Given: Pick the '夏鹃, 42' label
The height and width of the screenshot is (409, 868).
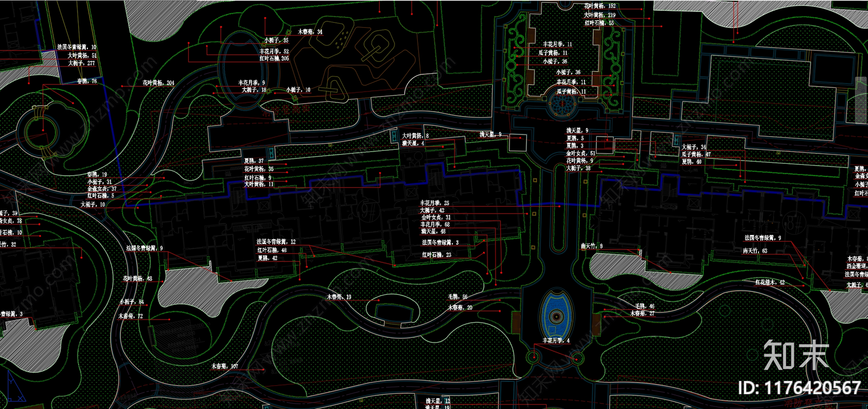Looking at the screenshot, I should [267, 258].
